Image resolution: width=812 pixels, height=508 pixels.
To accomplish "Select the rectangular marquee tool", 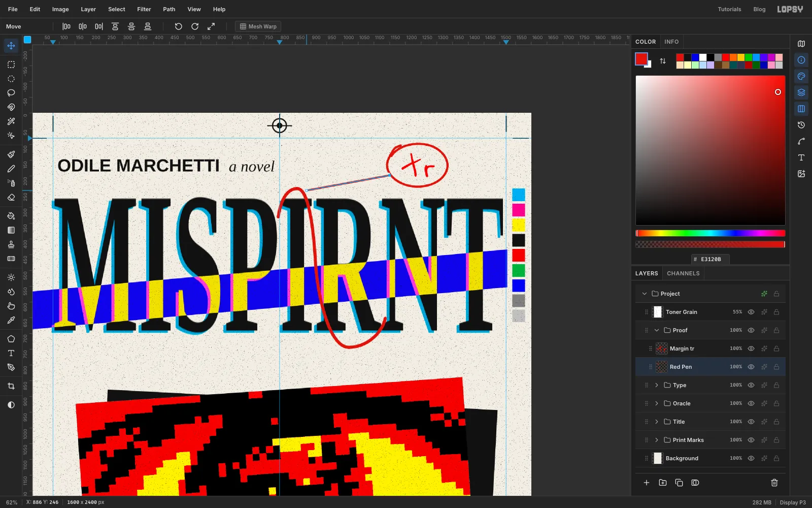I will (11, 65).
